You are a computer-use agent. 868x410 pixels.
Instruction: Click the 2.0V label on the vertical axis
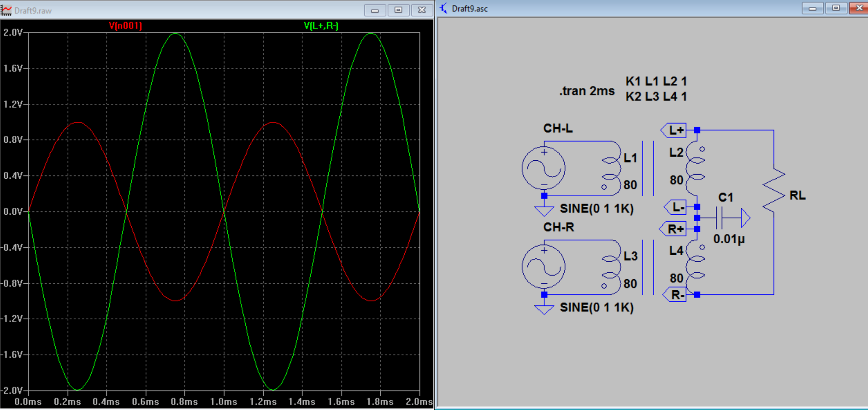click(x=12, y=32)
